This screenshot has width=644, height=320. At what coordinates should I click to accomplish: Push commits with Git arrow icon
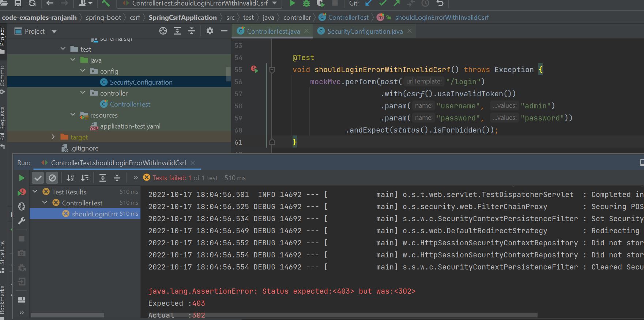click(397, 3)
